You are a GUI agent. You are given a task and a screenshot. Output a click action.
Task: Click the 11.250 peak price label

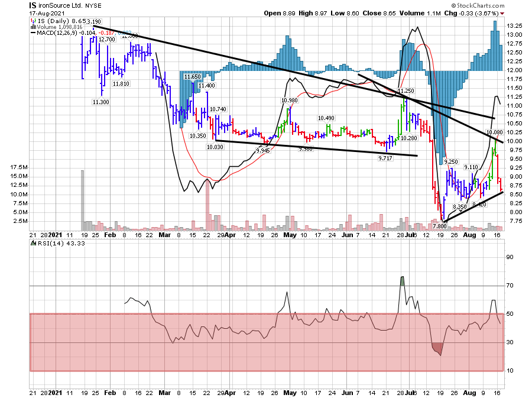click(x=406, y=91)
